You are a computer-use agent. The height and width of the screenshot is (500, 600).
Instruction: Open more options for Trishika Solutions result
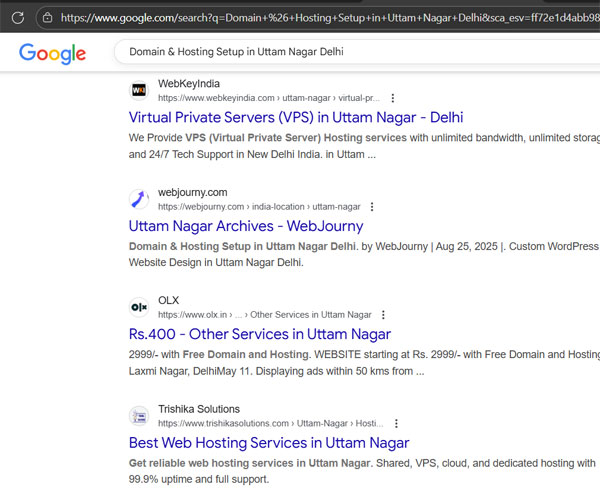coord(396,423)
